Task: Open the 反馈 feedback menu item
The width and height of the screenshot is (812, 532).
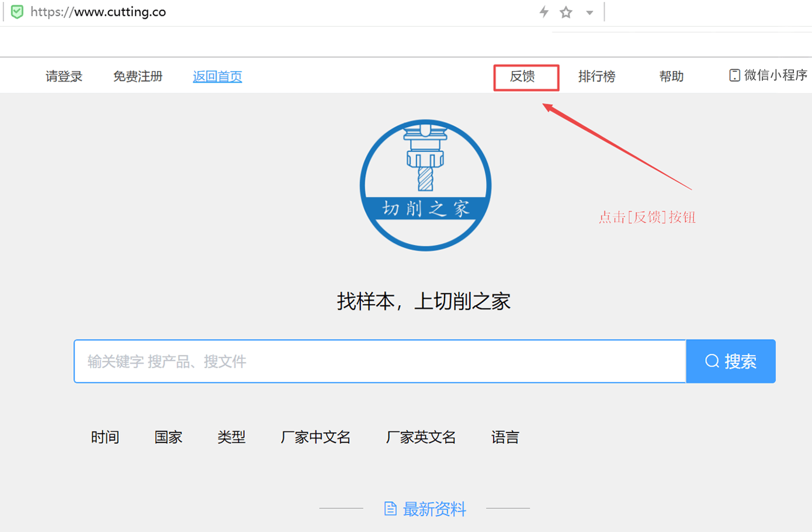Action: 523,76
